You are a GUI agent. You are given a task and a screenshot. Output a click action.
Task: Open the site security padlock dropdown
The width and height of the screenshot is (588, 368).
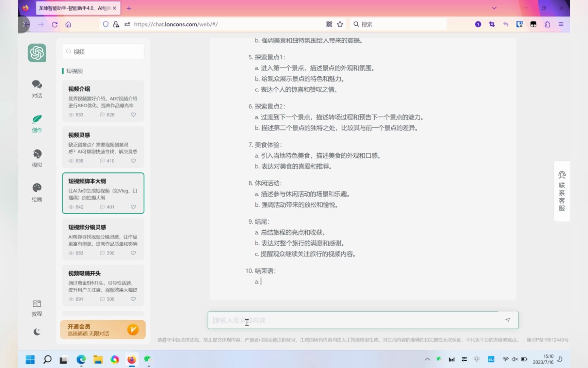tap(116, 24)
